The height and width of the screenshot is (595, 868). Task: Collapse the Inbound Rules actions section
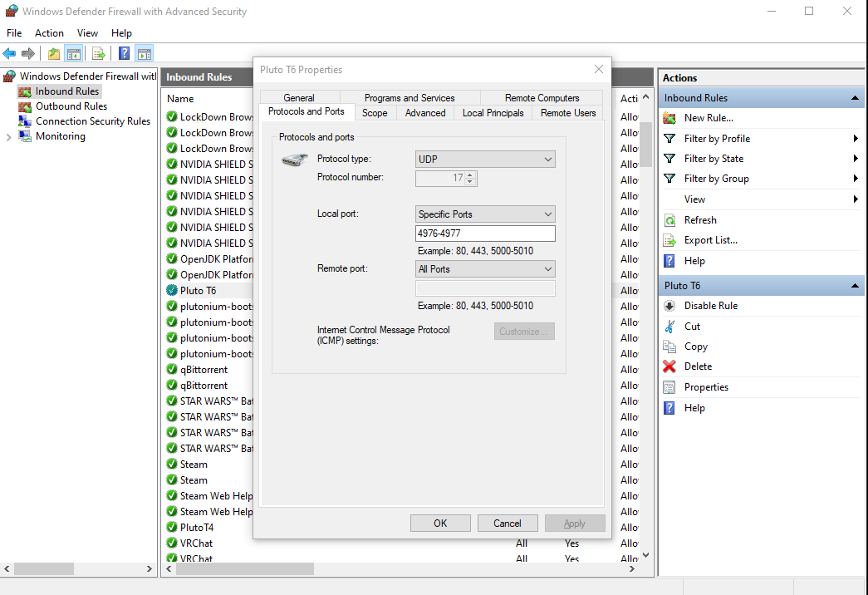tap(855, 98)
